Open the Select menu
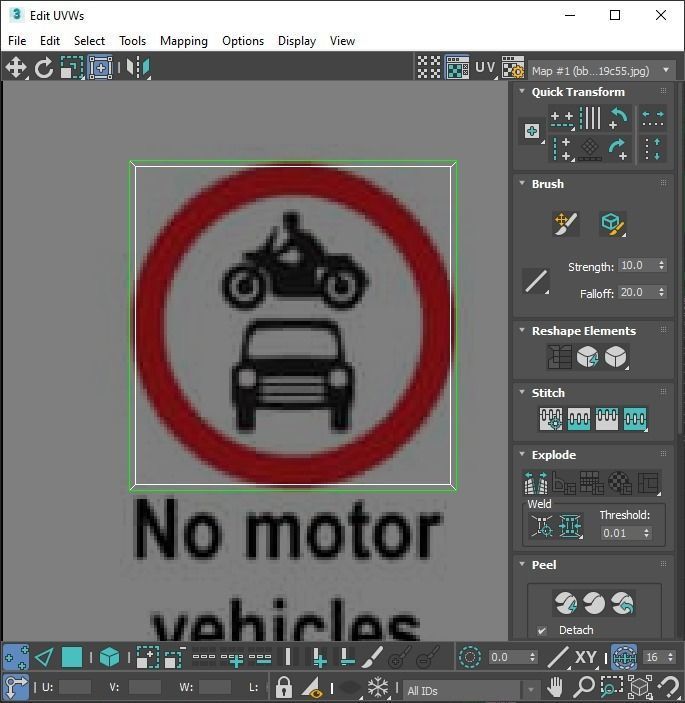Screen dimensions: 685x703 coord(89,41)
